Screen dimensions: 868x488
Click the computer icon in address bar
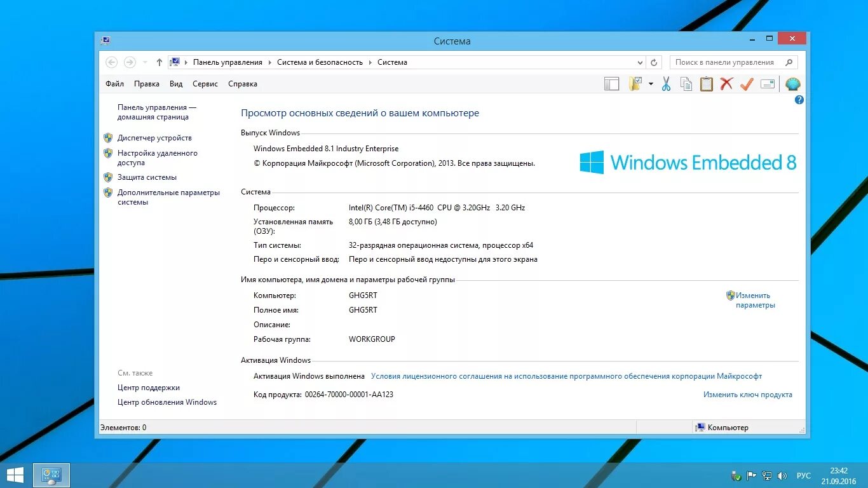point(175,62)
